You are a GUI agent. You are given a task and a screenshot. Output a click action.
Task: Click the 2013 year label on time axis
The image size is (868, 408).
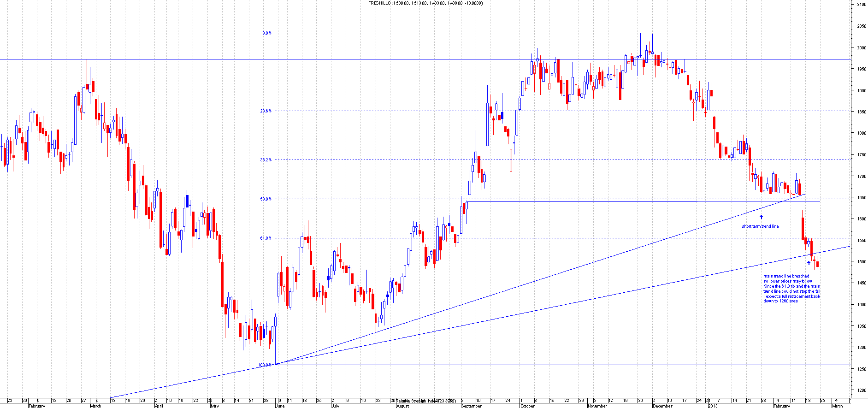pos(713,406)
